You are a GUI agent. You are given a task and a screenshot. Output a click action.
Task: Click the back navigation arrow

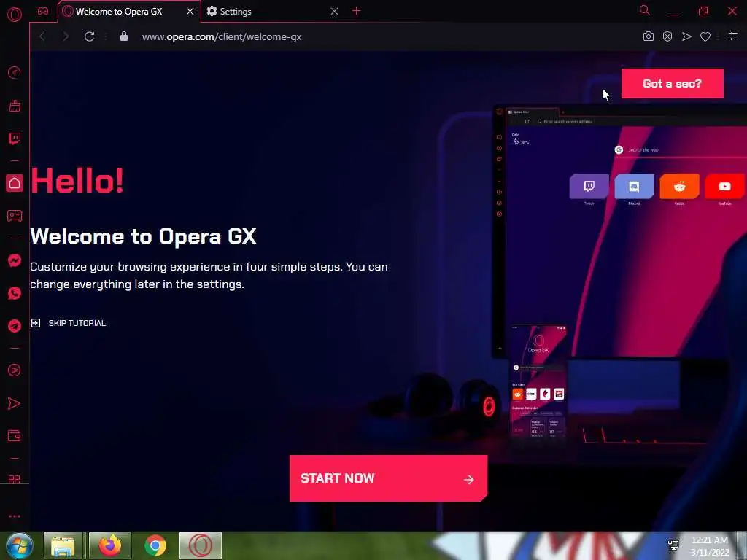pyautogui.click(x=42, y=36)
